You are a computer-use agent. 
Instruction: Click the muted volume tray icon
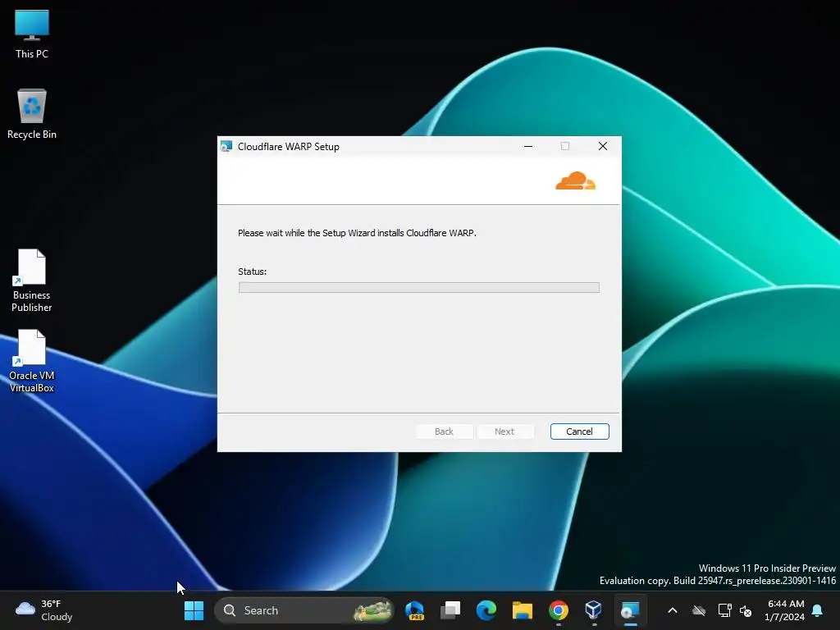pos(746,610)
